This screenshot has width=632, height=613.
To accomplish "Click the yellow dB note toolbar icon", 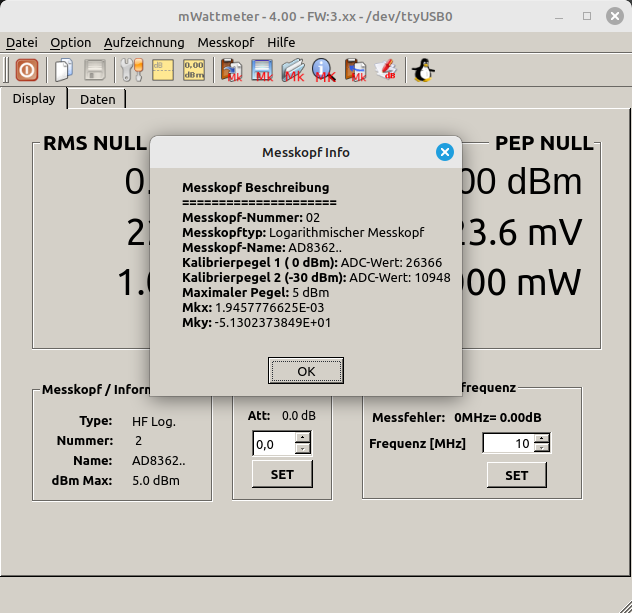I will point(163,70).
